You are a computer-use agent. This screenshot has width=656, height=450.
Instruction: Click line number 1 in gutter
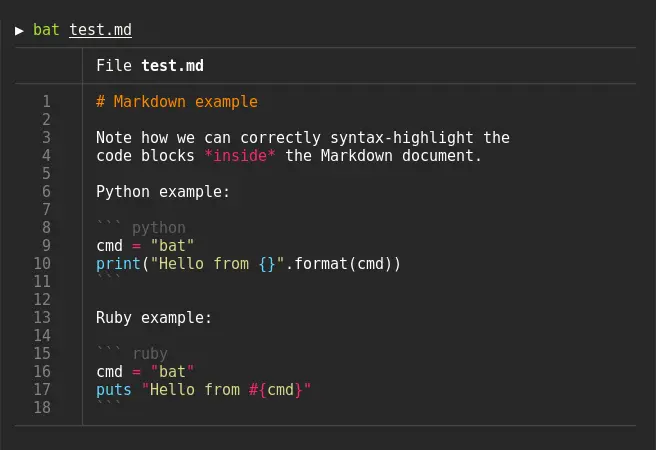click(x=46, y=102)
